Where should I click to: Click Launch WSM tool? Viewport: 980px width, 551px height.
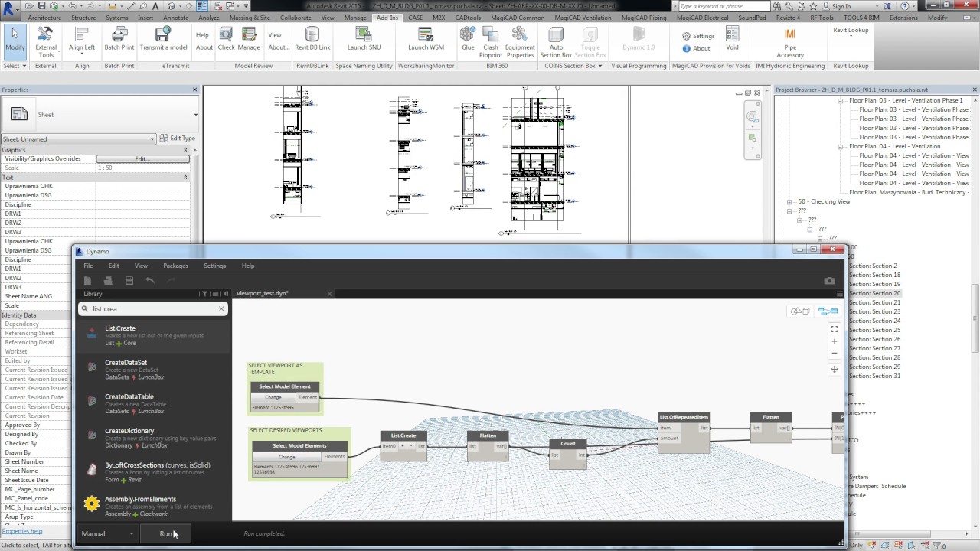[x=426, y=41]
